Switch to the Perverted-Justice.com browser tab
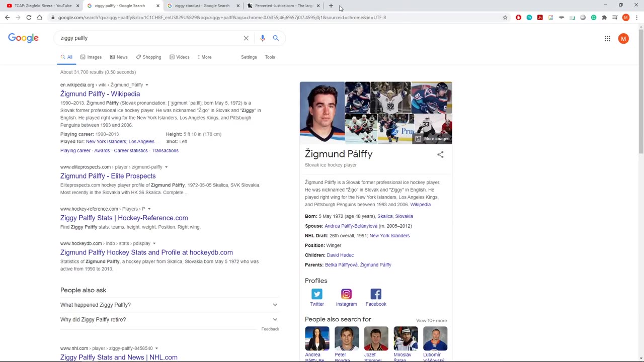 point(283,6)
